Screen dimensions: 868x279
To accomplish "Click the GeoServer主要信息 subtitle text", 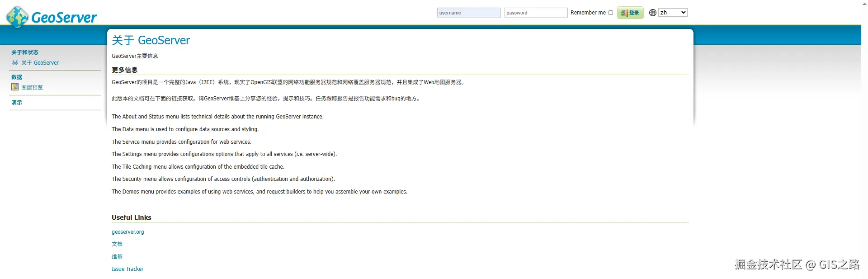I will point(135,56).
